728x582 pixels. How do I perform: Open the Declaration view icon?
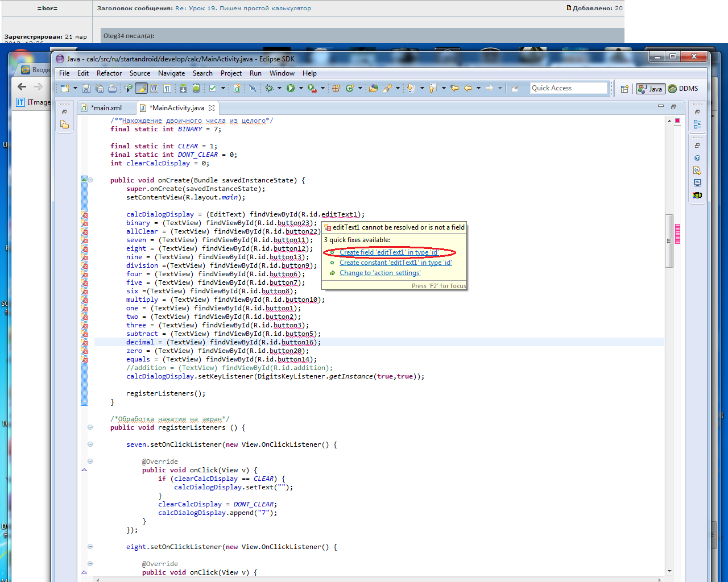coord(697,171)
